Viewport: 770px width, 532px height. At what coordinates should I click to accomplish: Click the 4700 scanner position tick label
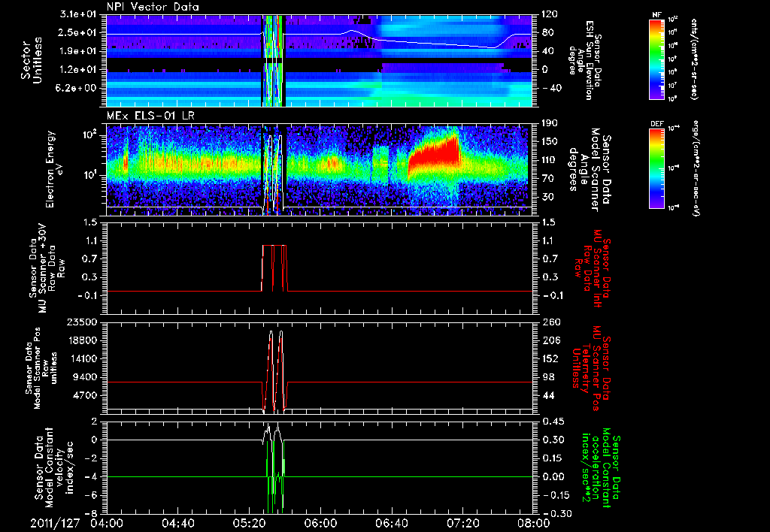click(x=86, y=395)
